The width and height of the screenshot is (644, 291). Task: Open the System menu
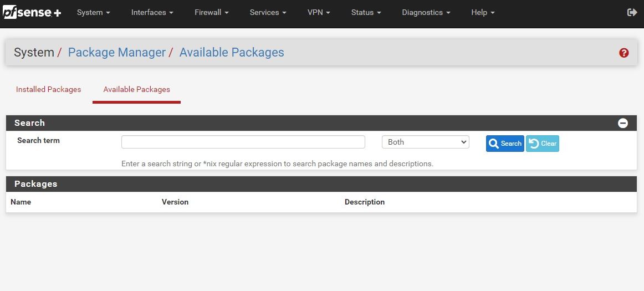pyautogui.click(x=93, y=12)
